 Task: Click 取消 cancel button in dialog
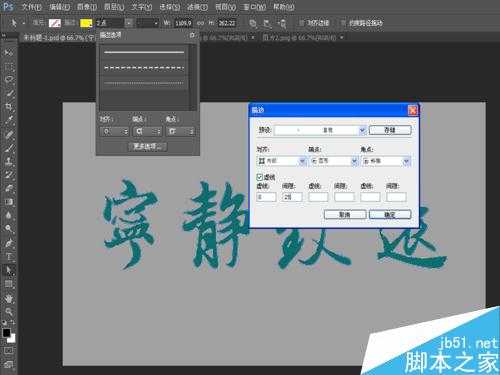coord(345,214)
